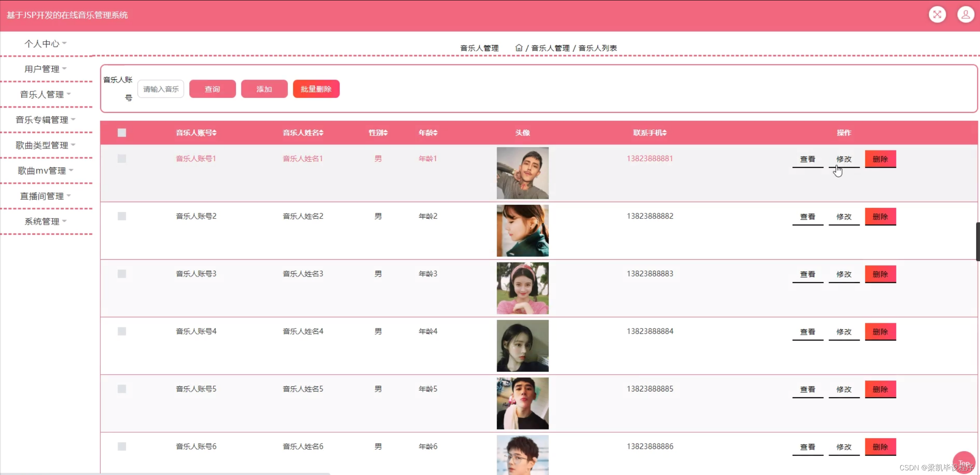Sort by 音乐人姓名 column arrows
Screen dimensions: 980x475
click(321, 133)
